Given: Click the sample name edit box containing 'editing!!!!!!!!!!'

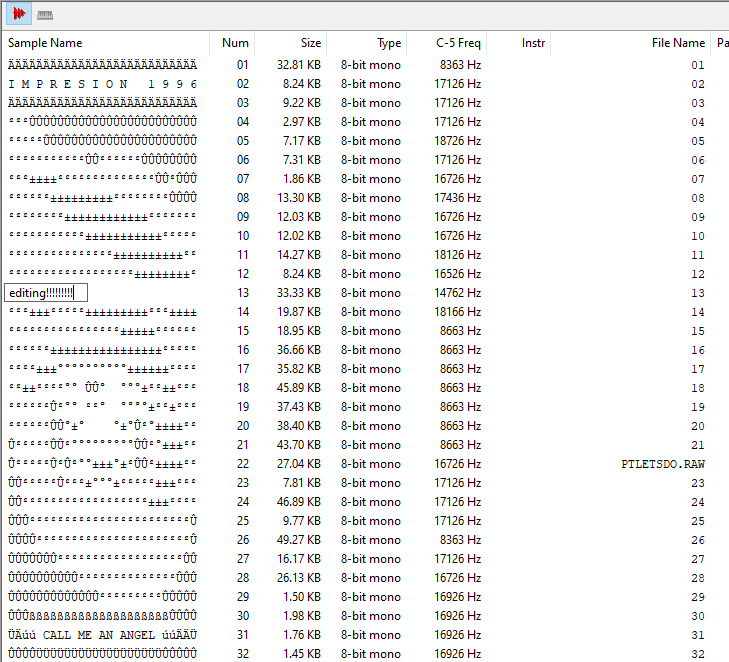Looking at the screenshot, I should pyautogui.click(x=46, y=293).
